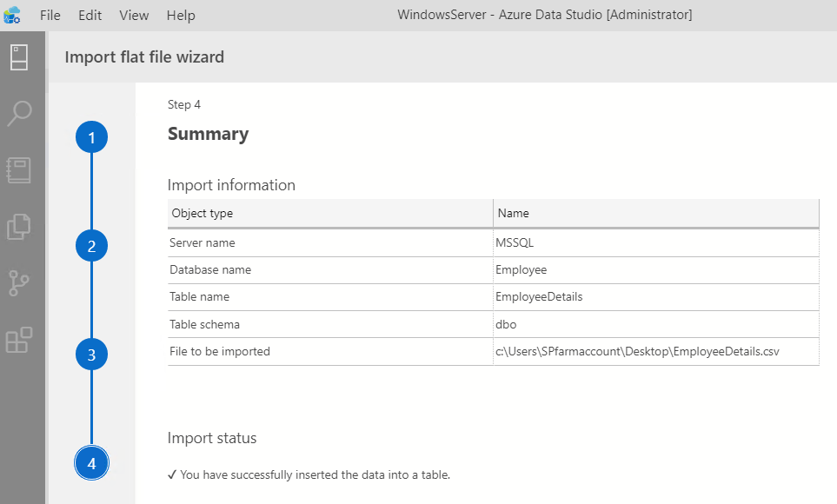The height and width of the screenshot is (504, 837).
Task: Go to wizard step 3 circle
Action: coord(92,355)
